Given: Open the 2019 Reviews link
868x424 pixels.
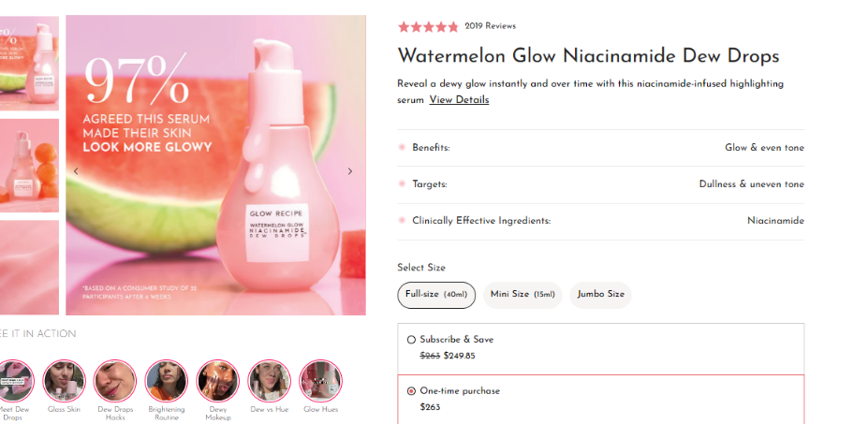Looking at the screenshot, I should click(491, 26).
